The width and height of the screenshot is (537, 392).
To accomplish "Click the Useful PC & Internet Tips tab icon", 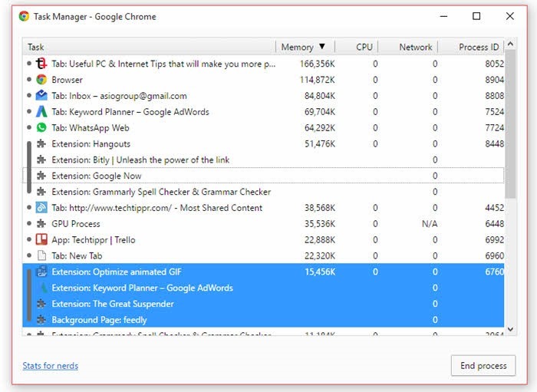I will (41, 64).
